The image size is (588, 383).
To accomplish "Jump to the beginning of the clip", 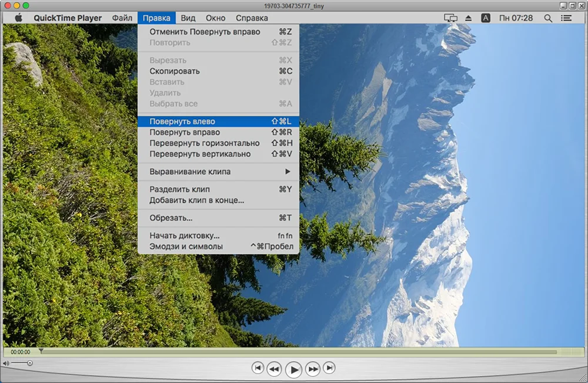I will (x=258, y=368).
